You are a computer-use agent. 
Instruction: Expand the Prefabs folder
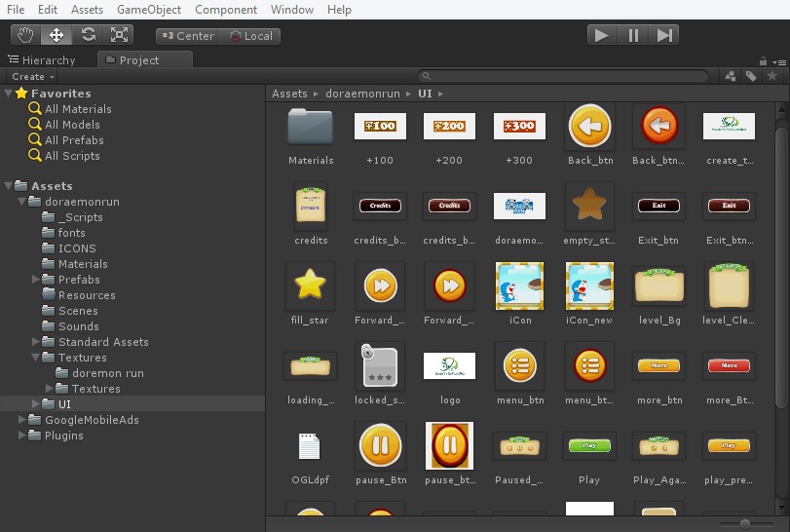pos(36,280)
